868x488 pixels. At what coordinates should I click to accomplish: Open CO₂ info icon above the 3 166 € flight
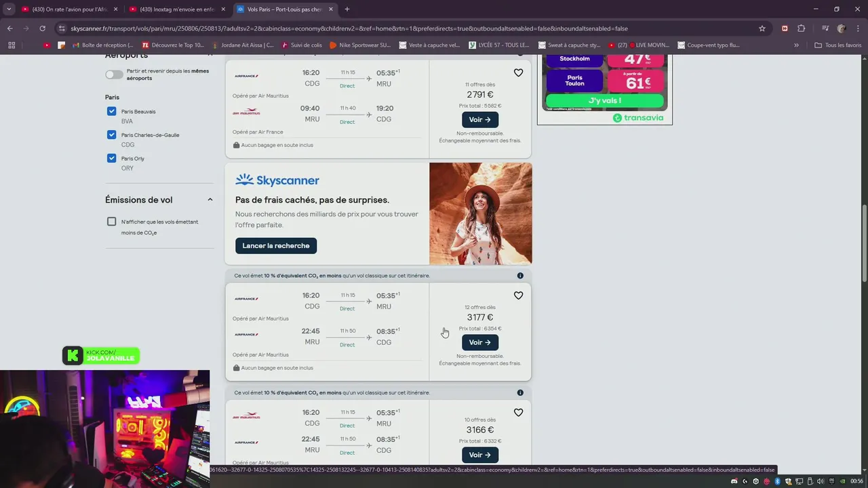520,392
